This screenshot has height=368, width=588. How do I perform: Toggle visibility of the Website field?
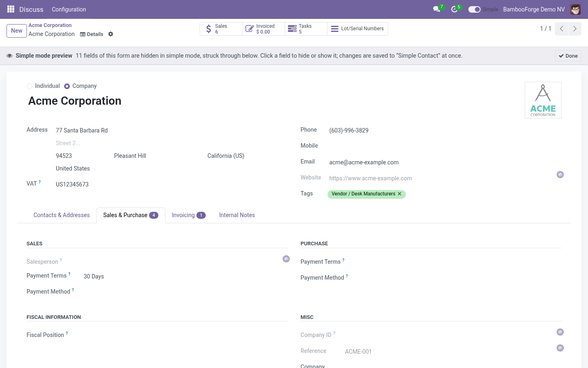click(x=560, y=175)
